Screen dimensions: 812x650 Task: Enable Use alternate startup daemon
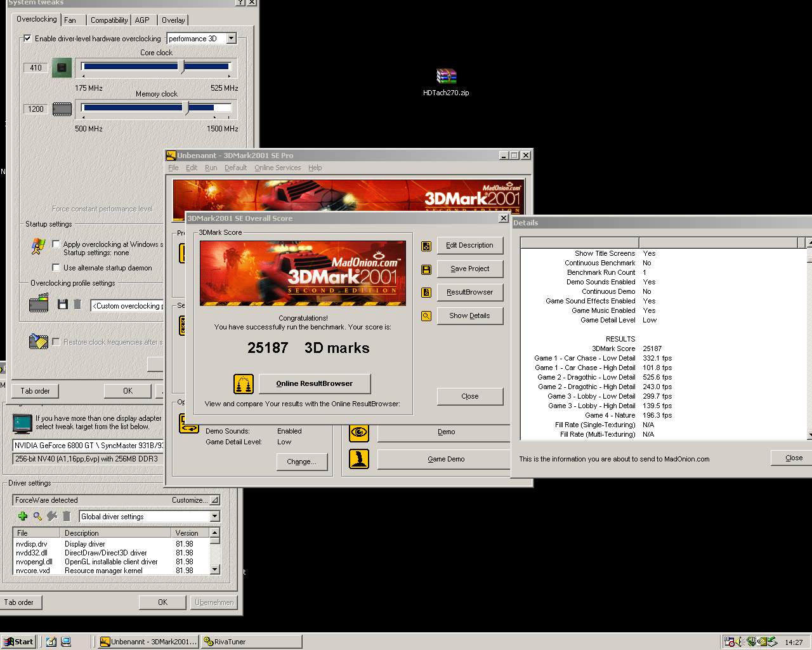(x=56, y=268)
